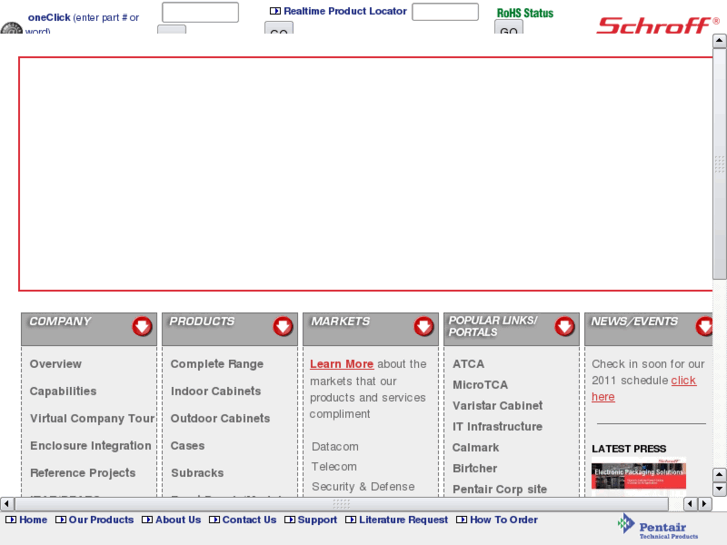
Task: Open the Overview company link
Action: [56, 364]
